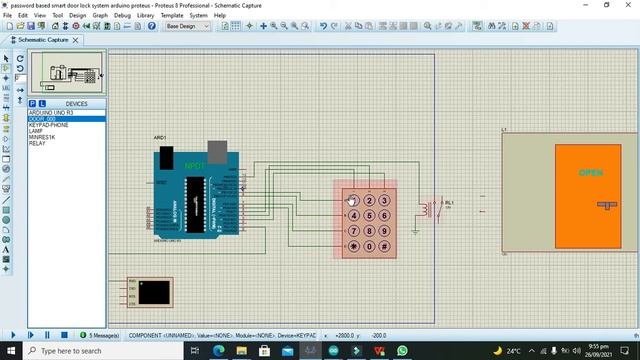Screen dimensions: 640x360
Task: Open the Base Design variant dropdown
Action: click(x=187, y=26)
